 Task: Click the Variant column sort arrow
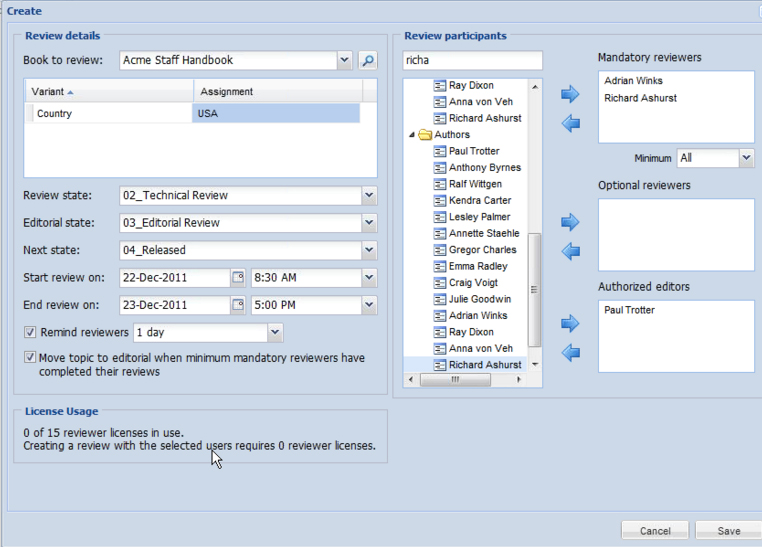pyautogui.click(x=70, y=92)
